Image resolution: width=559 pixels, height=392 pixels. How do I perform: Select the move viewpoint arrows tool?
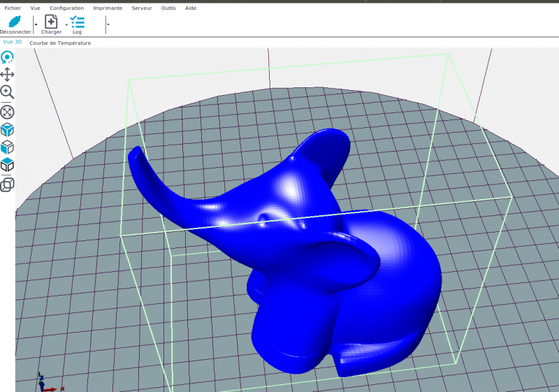7,75
